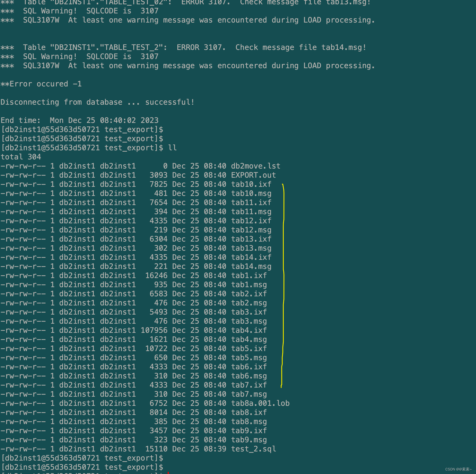Select the tab8.msg file name

pos(249,422)
